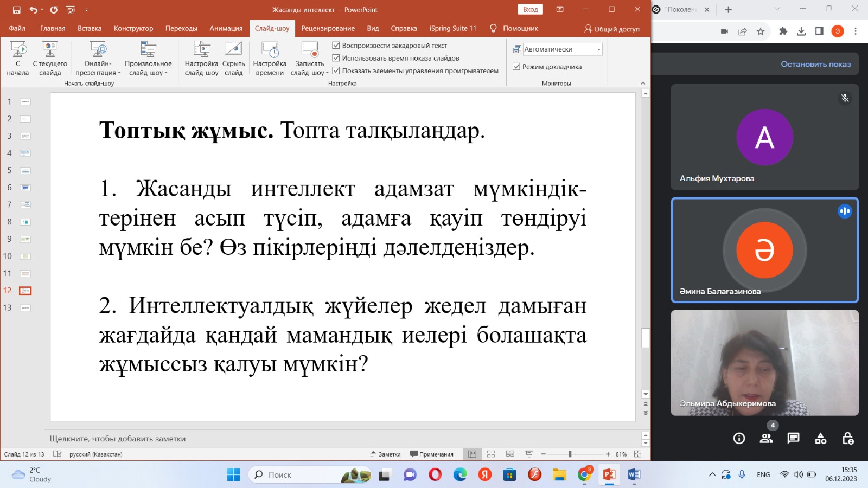Open PowerPoint from the Windows taskbar

pyautogui.click(x=609, y=475)
